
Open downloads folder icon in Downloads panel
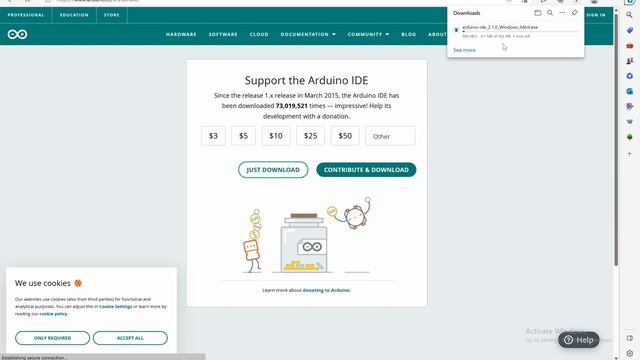coord(538,13)
